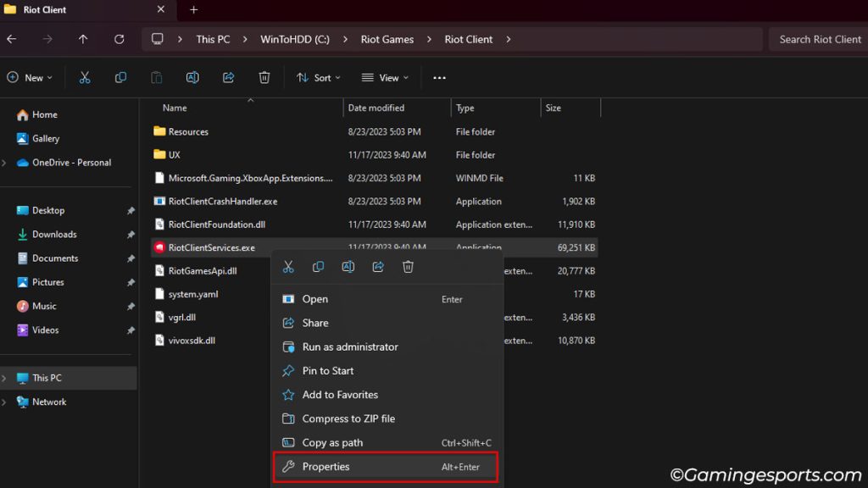Click the Copy icon in the toolbar

click(x=120, y=78)
